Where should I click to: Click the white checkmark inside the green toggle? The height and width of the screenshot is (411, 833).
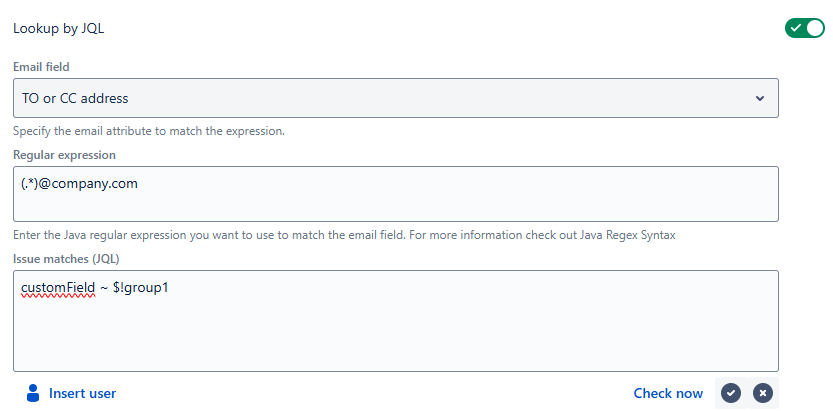795,28
